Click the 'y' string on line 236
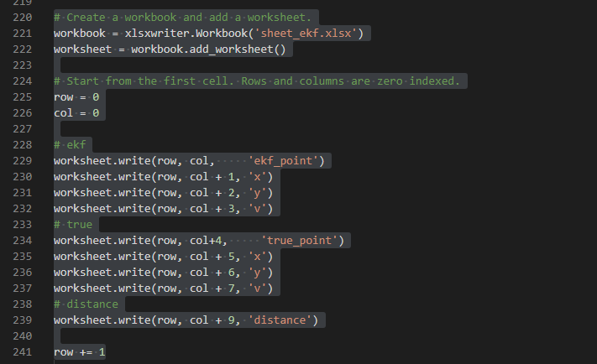597x364 pixels. coord(258,273)
